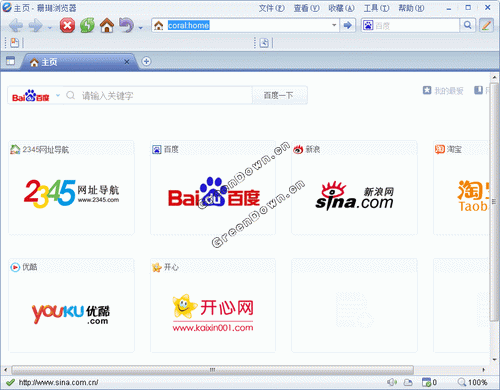Click the 100% zoom control in status bar
Screen dimensions: 500x390
473,382
